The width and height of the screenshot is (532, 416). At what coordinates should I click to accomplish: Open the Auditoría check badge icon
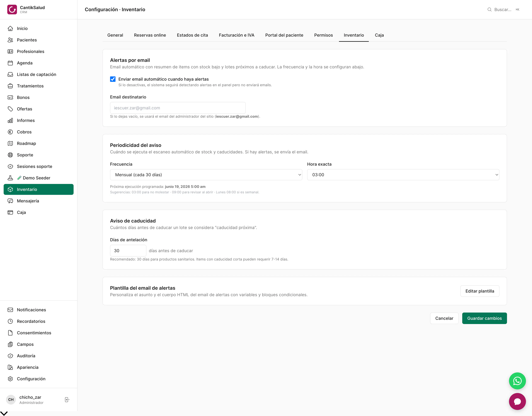coord(10,356)
